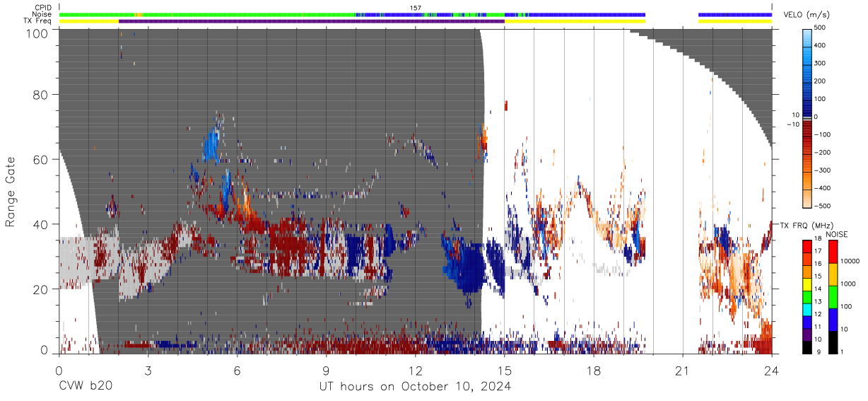Click velocity scale value '300'
Image resolution: width=868 pixels, height=401 pixels.
pos(821,64)
